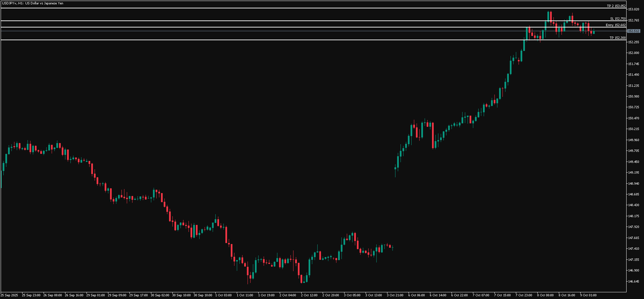Click the 25 Sep 2025 date label

pos(9,295)
